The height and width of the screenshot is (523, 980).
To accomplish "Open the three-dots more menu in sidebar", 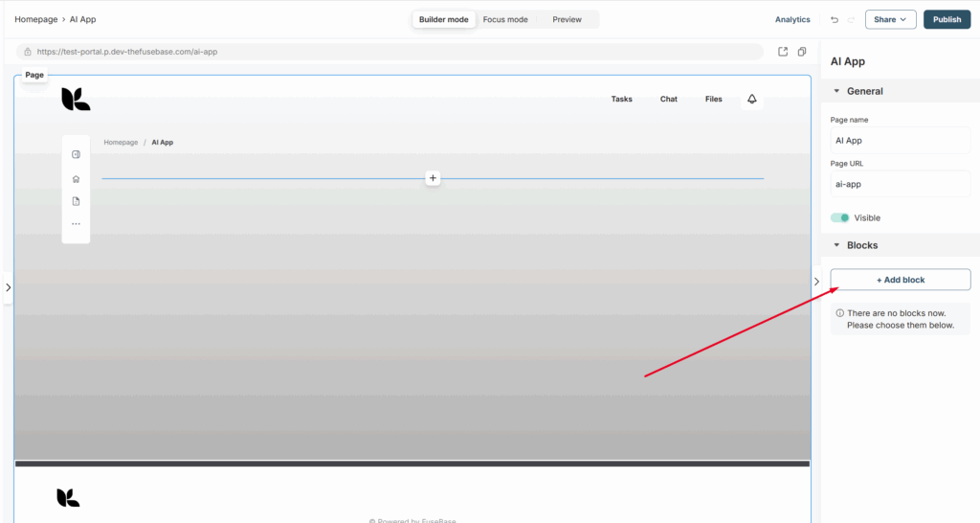I will click(76, 224).
